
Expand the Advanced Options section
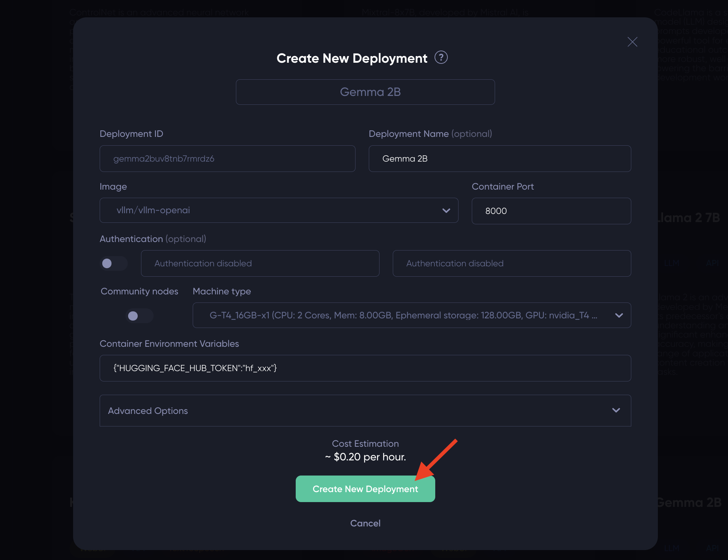[365, 411]
